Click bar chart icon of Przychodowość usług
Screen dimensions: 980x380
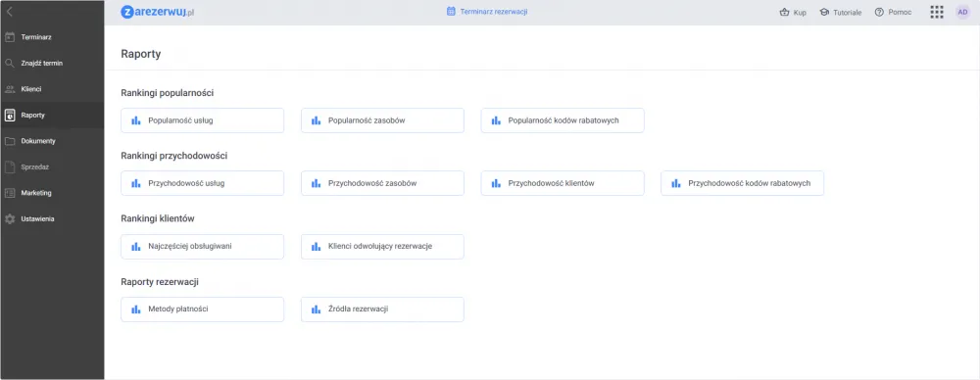(x=135, y=184)
